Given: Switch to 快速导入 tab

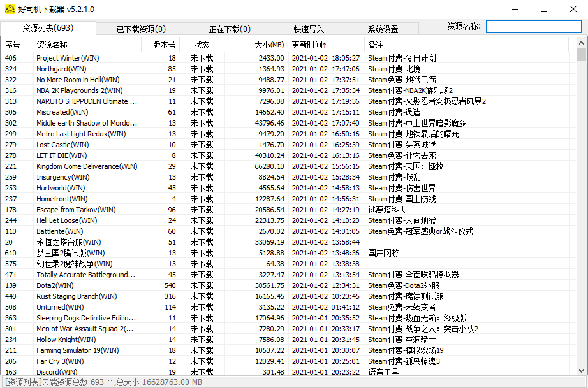Looking at the screenshot, I should point(309,29).
